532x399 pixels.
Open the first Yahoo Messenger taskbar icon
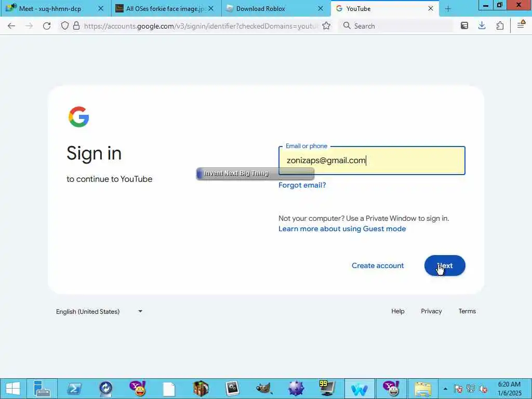click(x=137, y=389)
